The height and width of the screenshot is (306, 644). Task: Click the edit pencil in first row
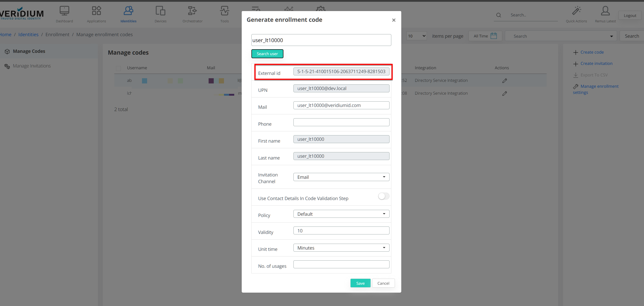coord(505,81)
